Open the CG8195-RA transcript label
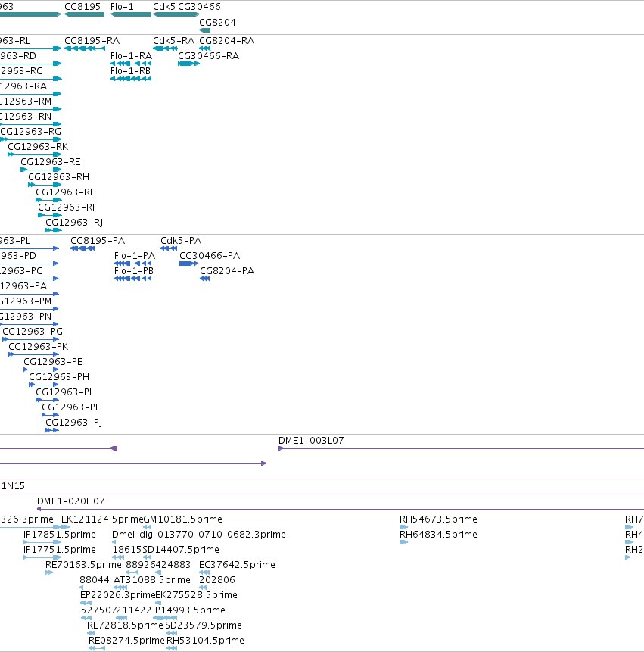This screenshot has width=644, height=652. 92,41
